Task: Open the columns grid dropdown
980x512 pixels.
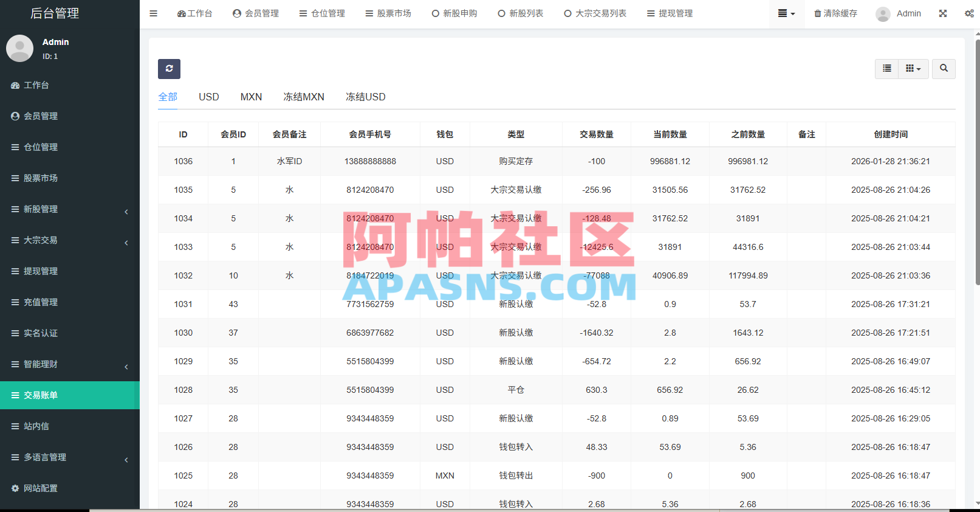Action: 913,69
